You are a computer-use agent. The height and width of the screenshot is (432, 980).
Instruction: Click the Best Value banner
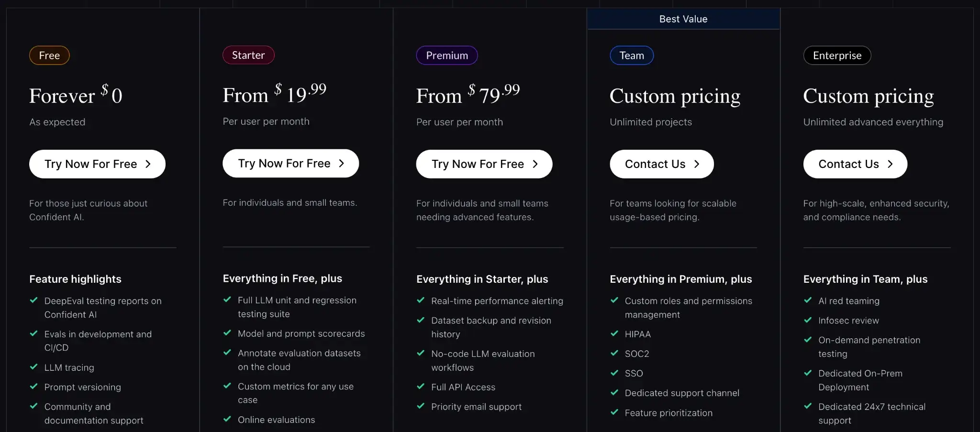[683, 19]
